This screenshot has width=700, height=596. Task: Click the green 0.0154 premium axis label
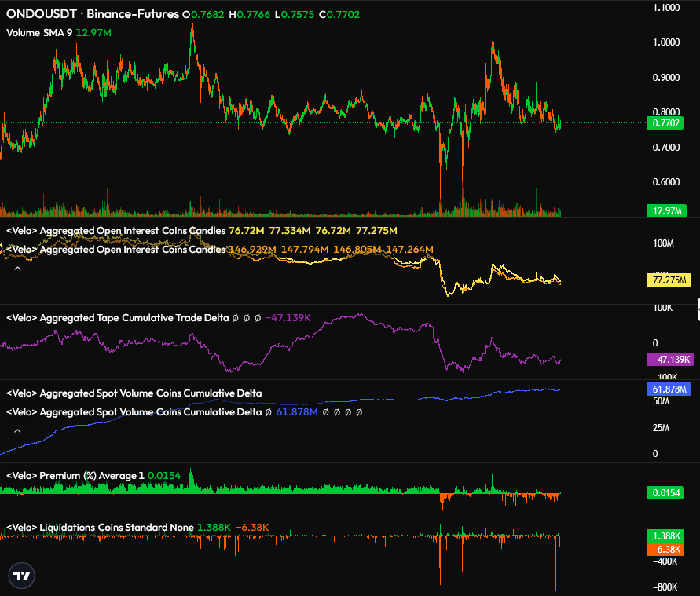click(665, 493)
